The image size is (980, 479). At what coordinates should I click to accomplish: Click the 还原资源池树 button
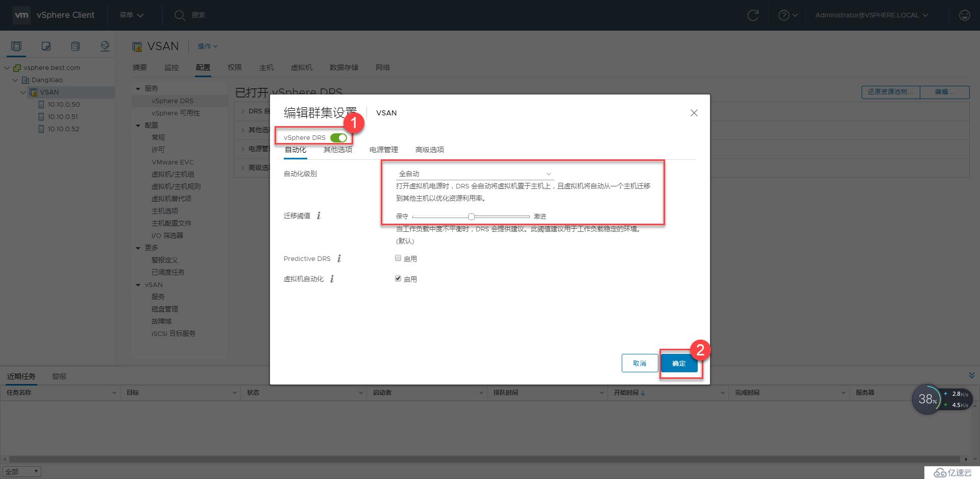891,92
